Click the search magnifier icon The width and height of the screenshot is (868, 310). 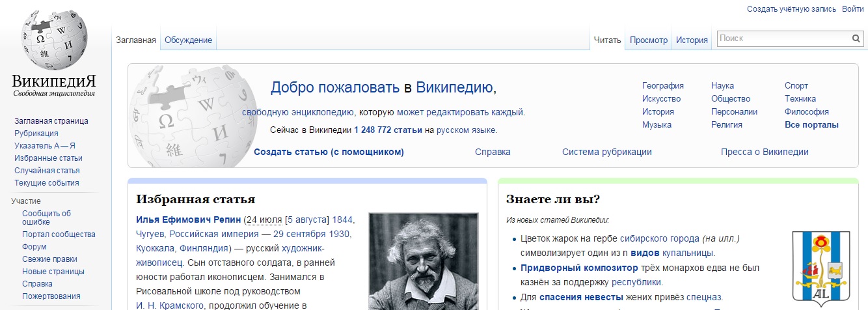pos(856,39)
